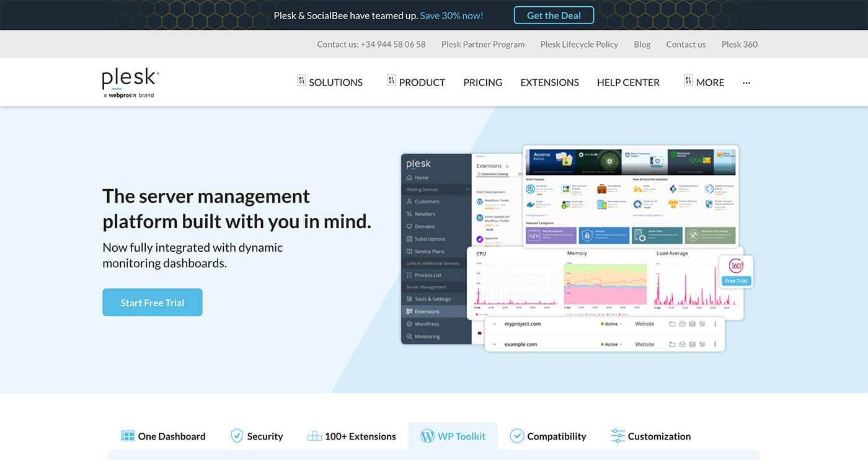Switch to the 100+ Extensions tab
The image size is (868, 460).
[x=352, y=436]
